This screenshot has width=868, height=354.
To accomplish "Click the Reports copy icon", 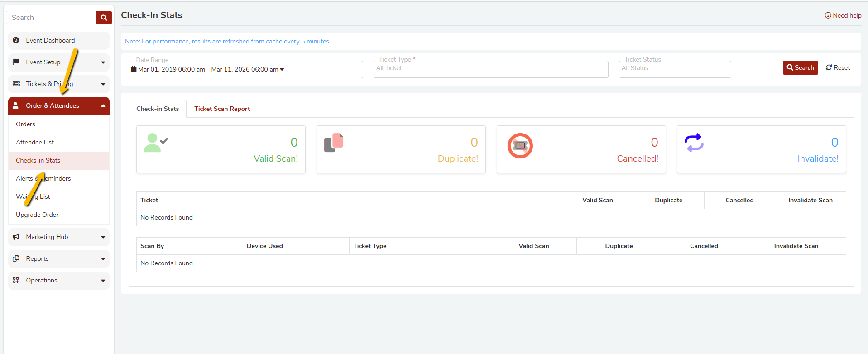I will [x=16, y=258].
